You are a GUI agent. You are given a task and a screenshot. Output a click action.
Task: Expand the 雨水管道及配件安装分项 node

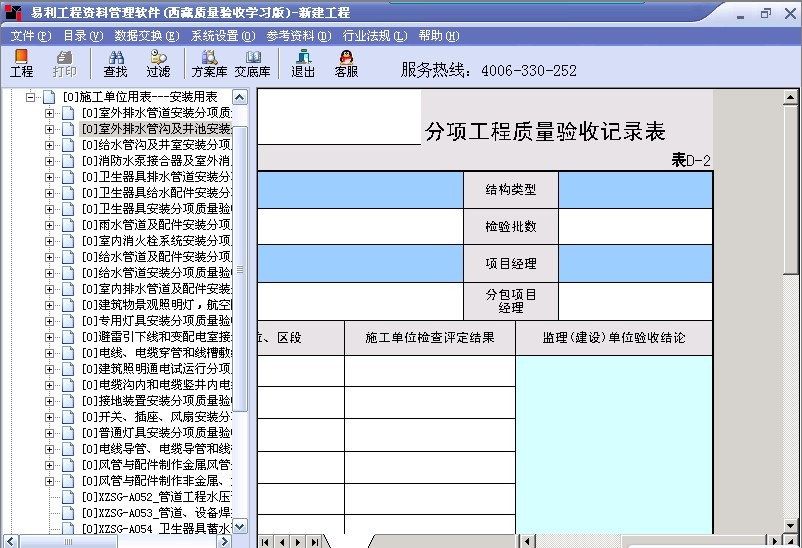click(x=50, y=225)
